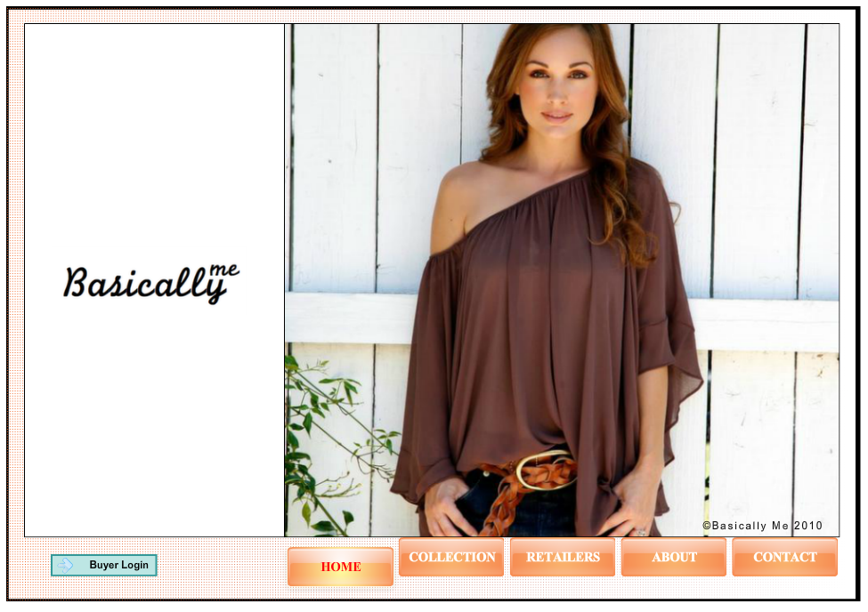The image size is (868, 612).
Task: Go to the RETAILERS tab
Action: (563, 557)
